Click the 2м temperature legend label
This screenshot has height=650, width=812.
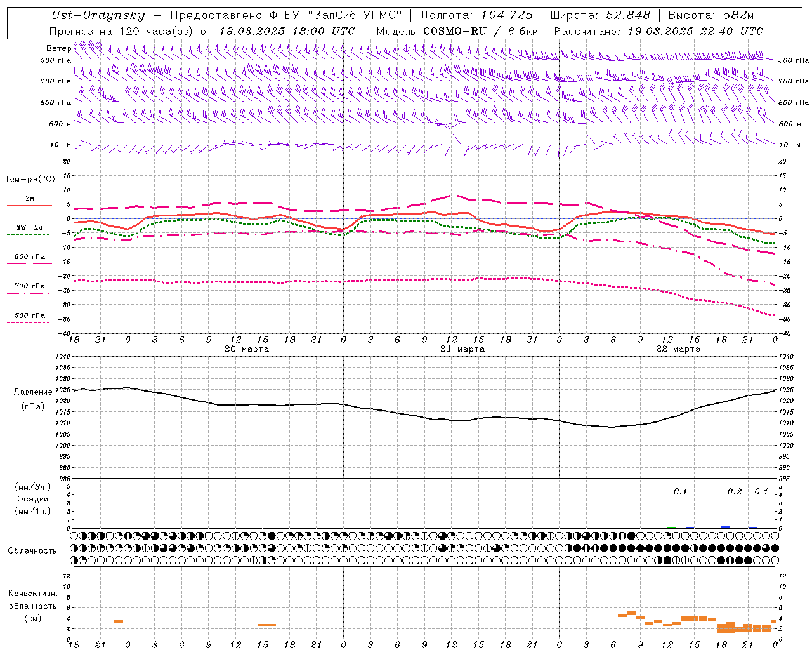pyautogui.click(x=30, y=199)
